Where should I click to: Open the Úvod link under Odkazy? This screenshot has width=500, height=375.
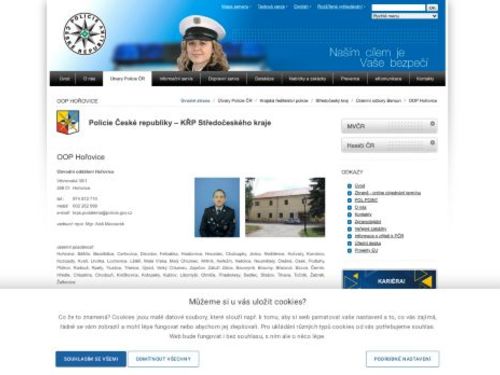(360, 186)
